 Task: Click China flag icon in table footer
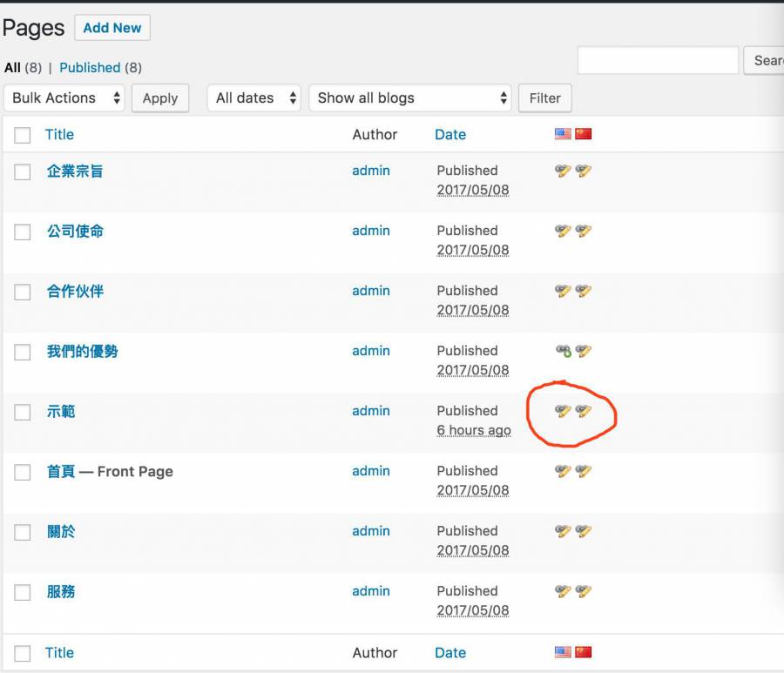coord(584,652)
